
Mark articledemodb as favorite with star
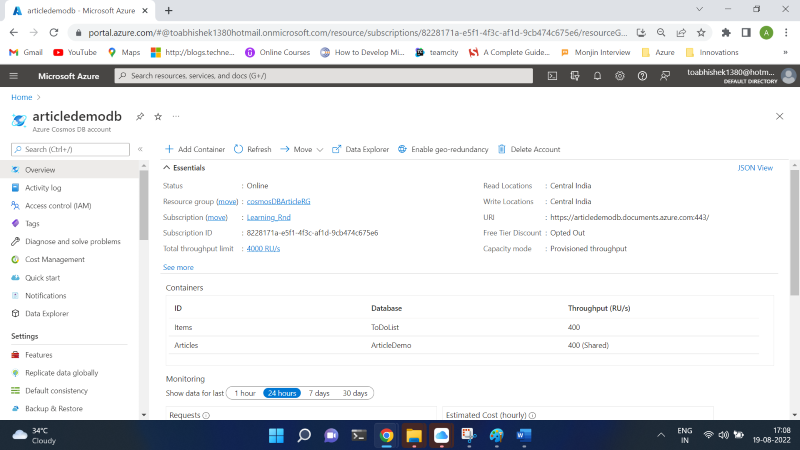158,117
